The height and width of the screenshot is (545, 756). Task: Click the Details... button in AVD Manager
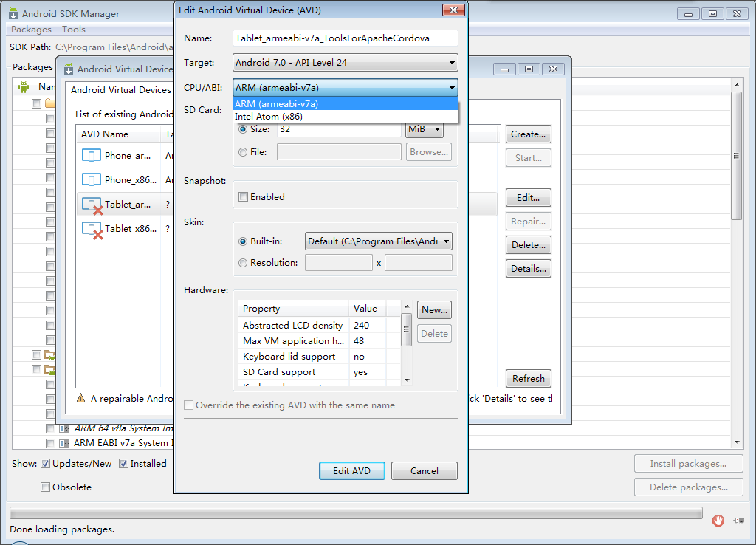pos(529,269)
